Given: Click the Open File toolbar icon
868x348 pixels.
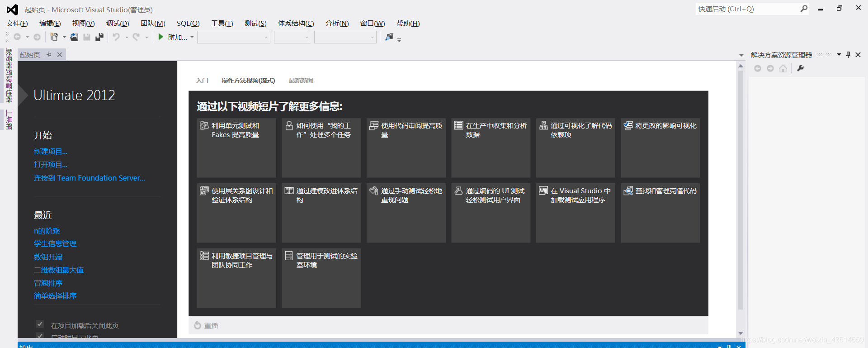Looking at the screenshot, I should 74,37.
